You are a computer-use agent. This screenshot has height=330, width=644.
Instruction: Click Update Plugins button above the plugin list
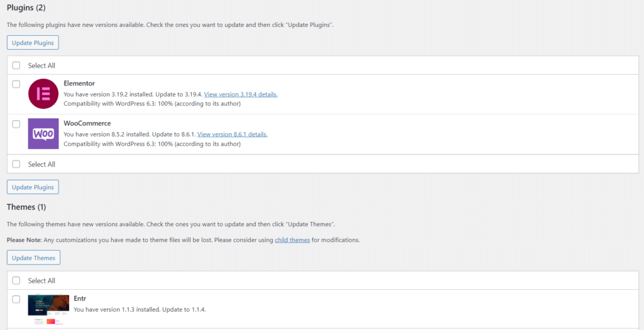pos(33,43)
